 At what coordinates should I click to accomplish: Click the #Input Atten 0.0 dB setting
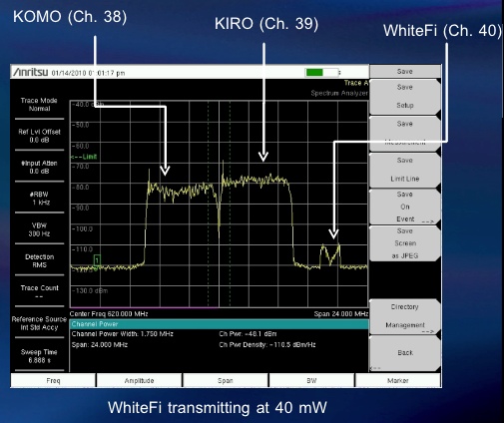[x=39, y=167]
